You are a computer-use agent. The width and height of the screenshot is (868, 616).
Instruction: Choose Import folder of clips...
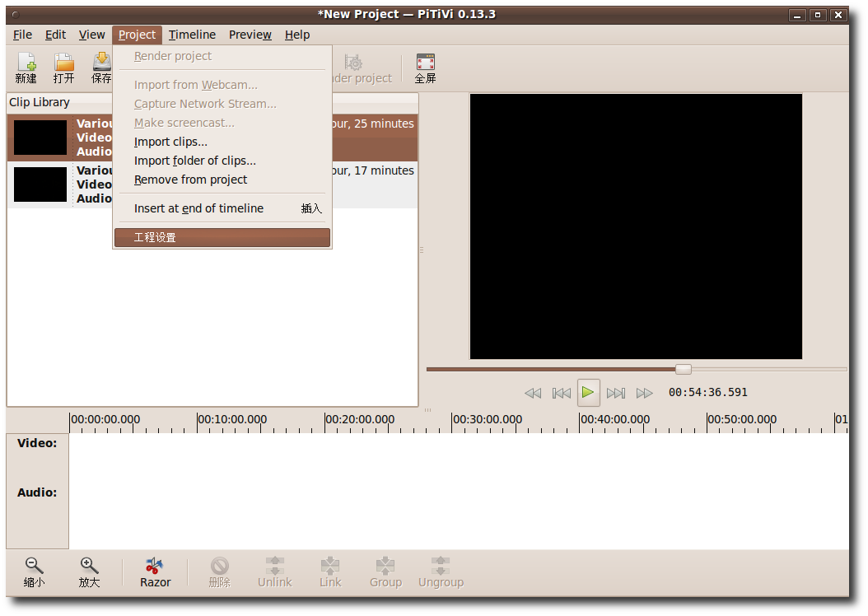pos(222,161)
